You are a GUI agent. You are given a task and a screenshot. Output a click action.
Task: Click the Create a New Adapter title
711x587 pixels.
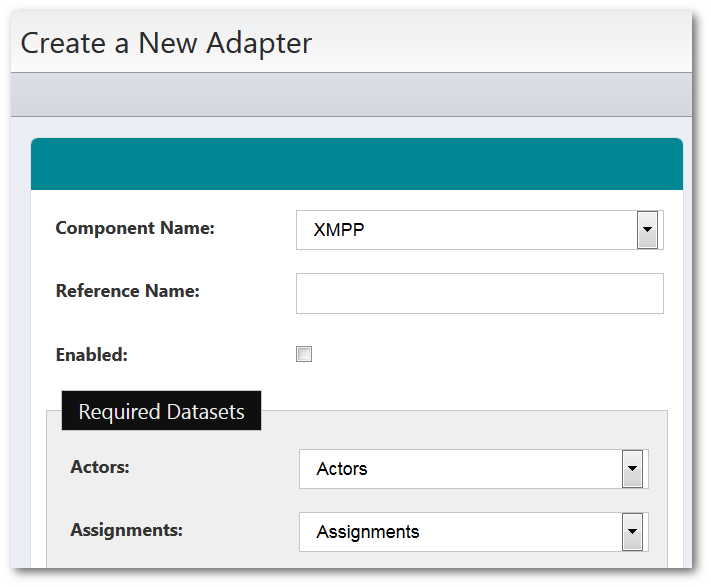tap(166, 43)
